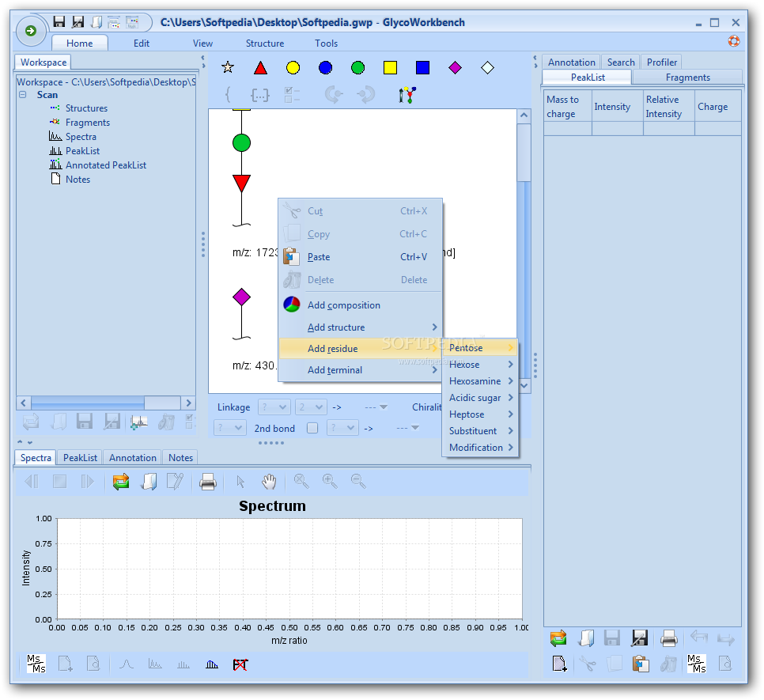Expand the Heptose submenu
The width and height of the screenshot is (764, 700).
click(x=480, y=414)
